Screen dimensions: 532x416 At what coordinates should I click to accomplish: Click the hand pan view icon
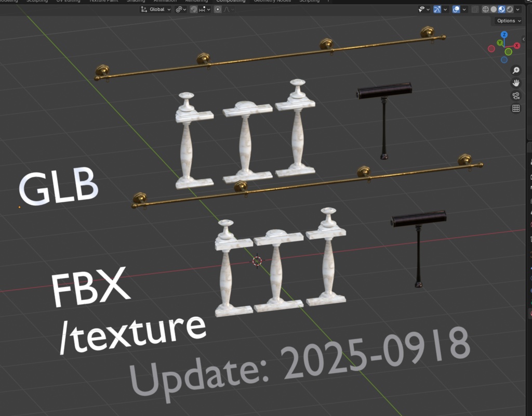pos(516,83)
